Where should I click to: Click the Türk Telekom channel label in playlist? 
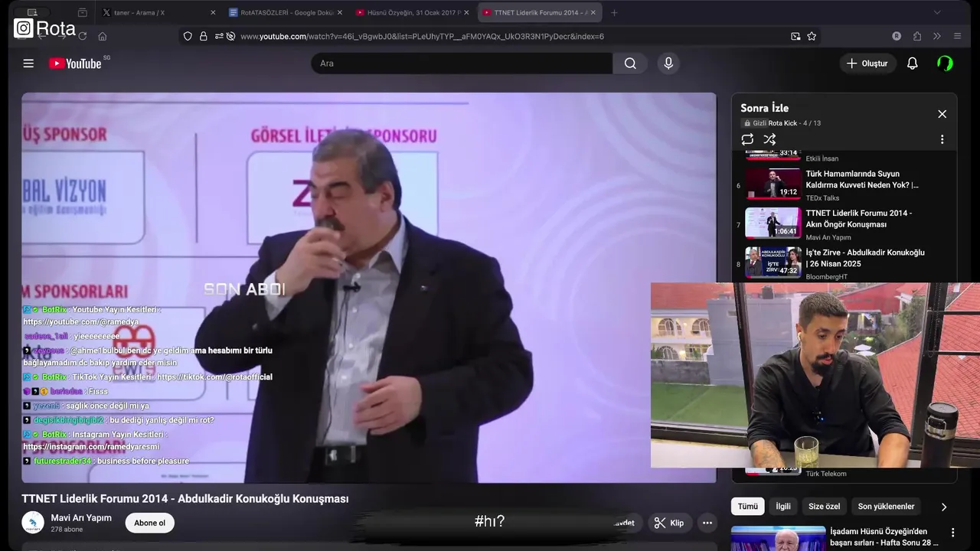tap(826, 474)
